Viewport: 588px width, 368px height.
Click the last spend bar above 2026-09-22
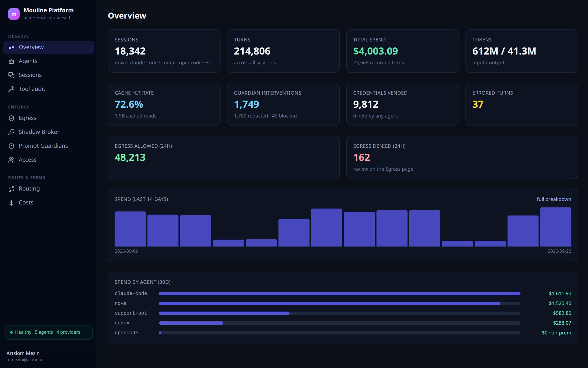(556, 227)
